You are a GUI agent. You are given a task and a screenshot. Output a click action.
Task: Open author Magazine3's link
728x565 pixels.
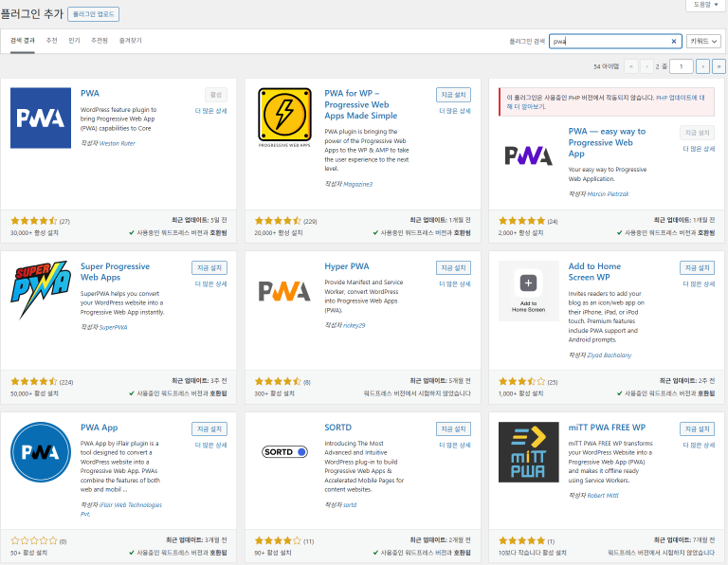point(357,184)
